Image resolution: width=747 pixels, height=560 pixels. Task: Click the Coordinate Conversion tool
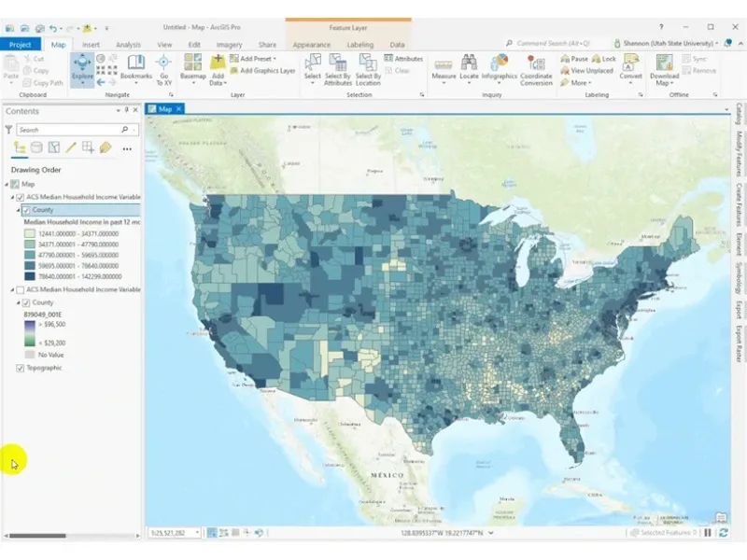tap(535, 65)
